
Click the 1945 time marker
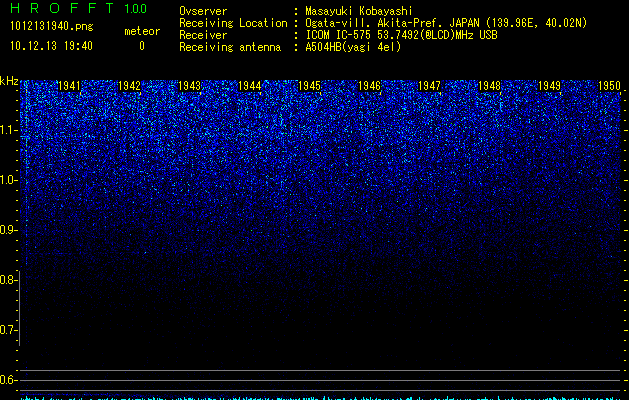tap(309, 86)
